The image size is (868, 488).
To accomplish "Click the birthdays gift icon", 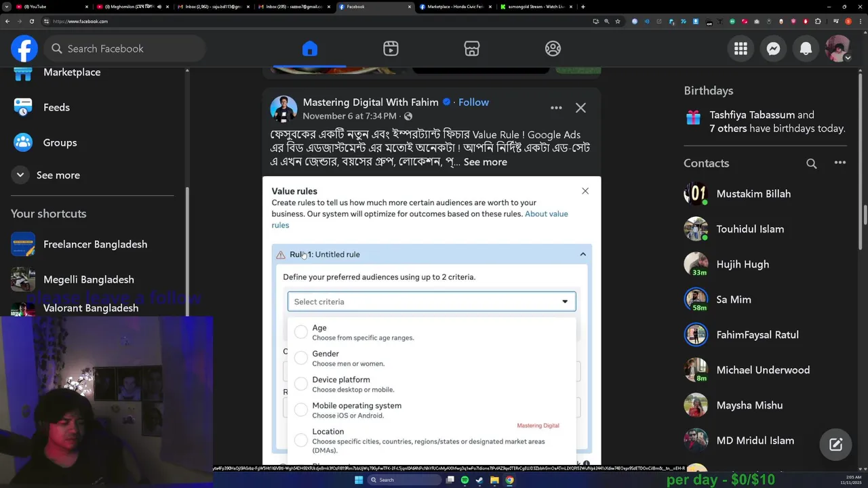I will pos(693,117).
